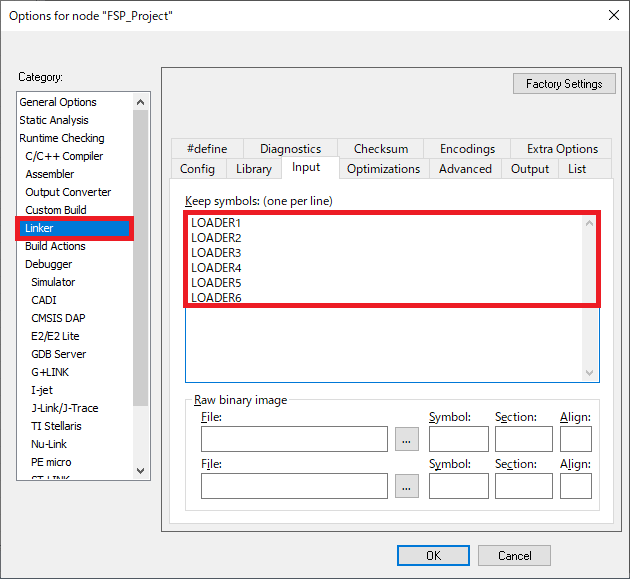Open the Library tab
The height and width of the screenshot is (579, 630).
coord(254,169)
